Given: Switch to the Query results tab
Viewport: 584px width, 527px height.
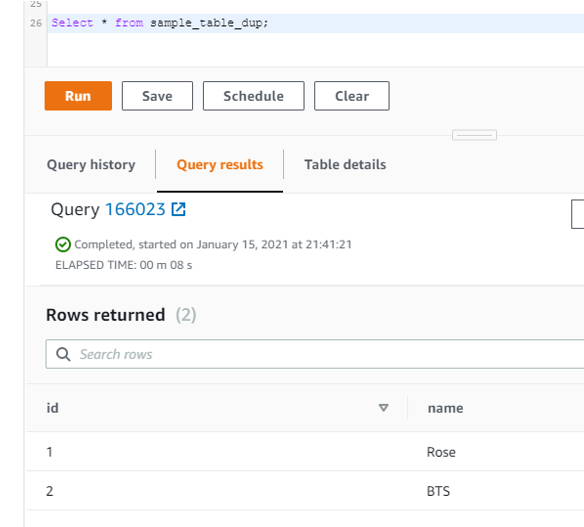Looking at the screenshot, I should click(x=220, y=165).
